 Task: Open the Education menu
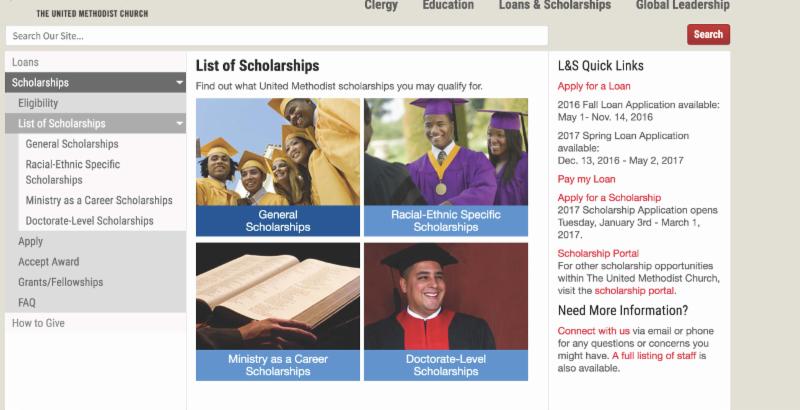[448, 6]
